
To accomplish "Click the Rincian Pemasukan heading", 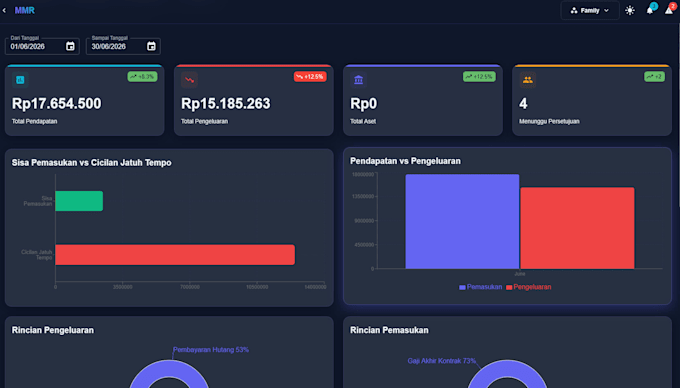I will pyautogui.click(x=389, y=330).
